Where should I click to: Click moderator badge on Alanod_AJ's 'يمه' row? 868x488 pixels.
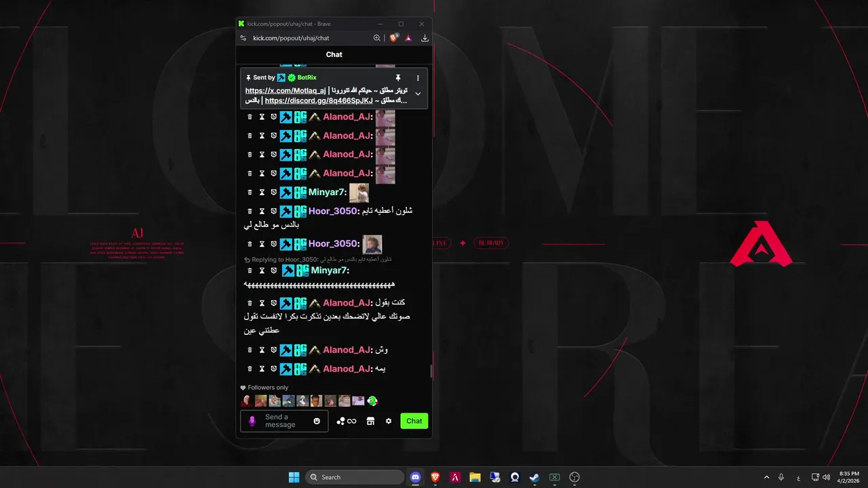pyautogui.click(x=285, y=369)
